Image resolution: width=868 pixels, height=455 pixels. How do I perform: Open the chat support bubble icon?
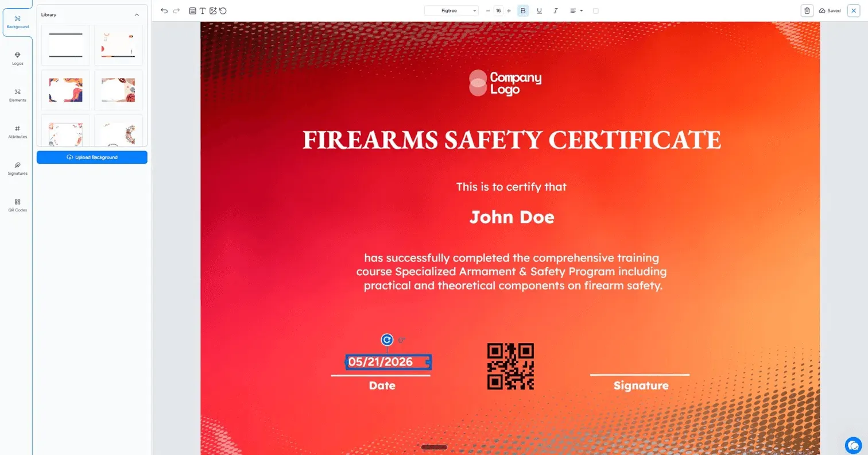853,445
